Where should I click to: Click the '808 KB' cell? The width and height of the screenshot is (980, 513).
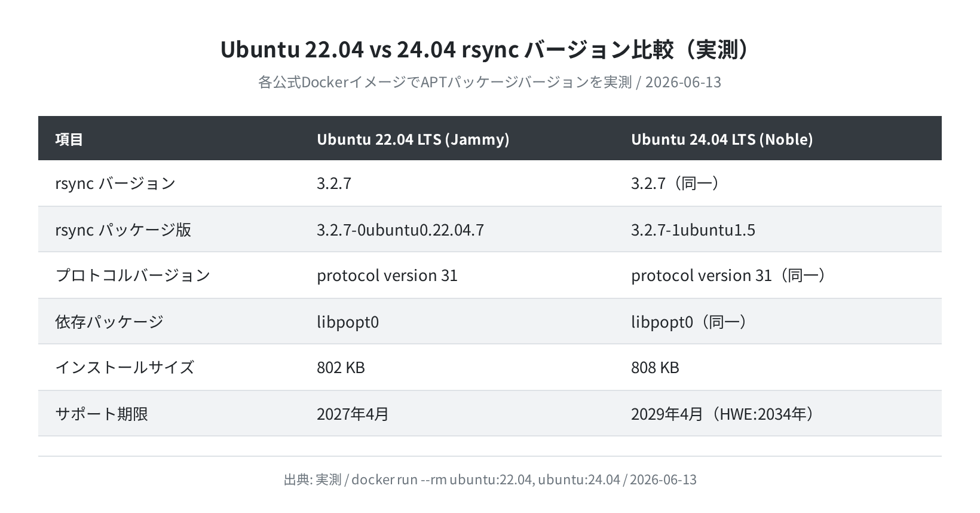655,367
